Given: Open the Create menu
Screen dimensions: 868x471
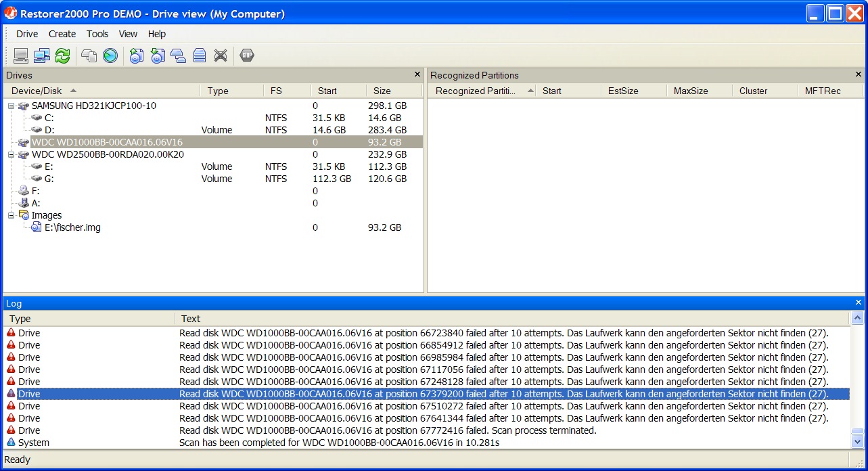Looking at the screenshot, I should coord(62,34).
